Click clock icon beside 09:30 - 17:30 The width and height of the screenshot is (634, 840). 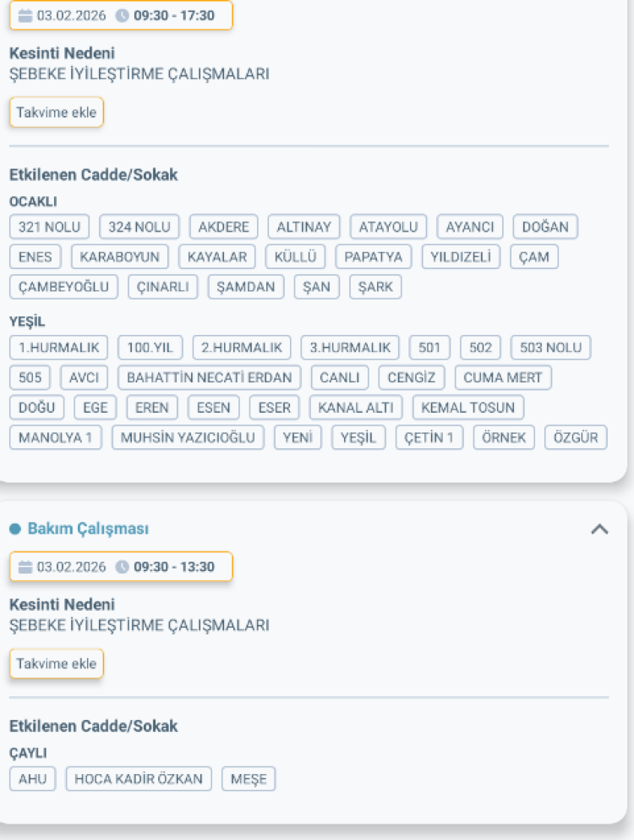coord(123,15)
